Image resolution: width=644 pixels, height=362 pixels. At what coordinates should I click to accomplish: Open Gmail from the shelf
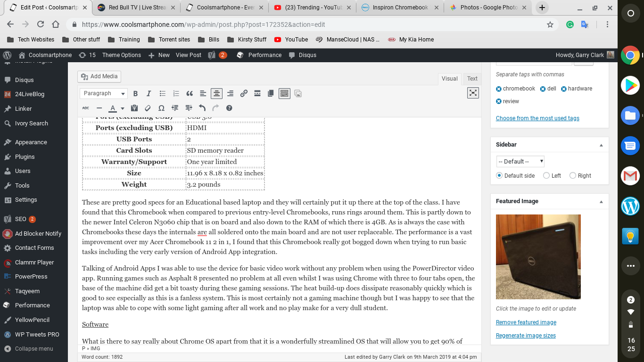click(630, 176)
